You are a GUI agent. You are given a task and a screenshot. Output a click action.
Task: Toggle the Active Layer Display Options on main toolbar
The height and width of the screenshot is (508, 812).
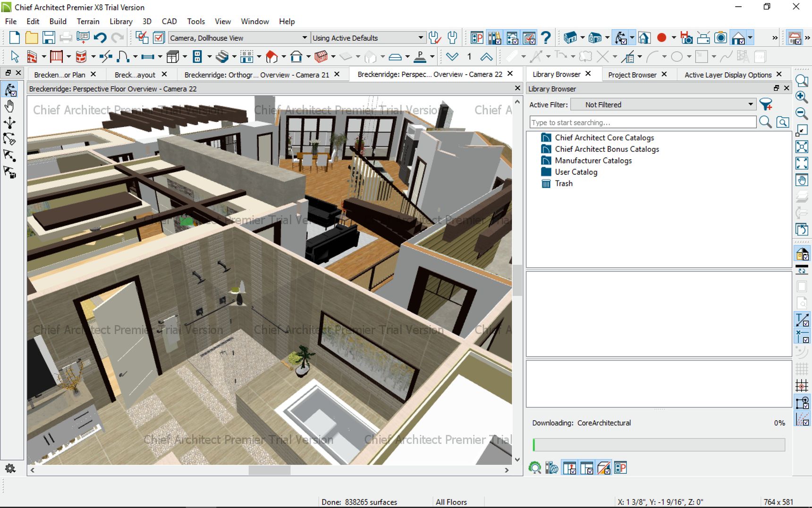pos(529,38)
